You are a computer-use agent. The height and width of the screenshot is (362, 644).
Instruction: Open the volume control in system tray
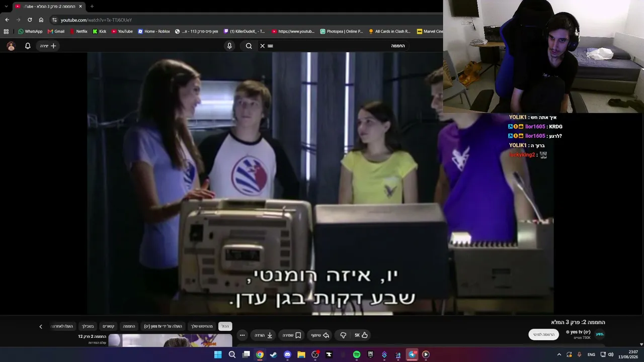pos(611,354)
